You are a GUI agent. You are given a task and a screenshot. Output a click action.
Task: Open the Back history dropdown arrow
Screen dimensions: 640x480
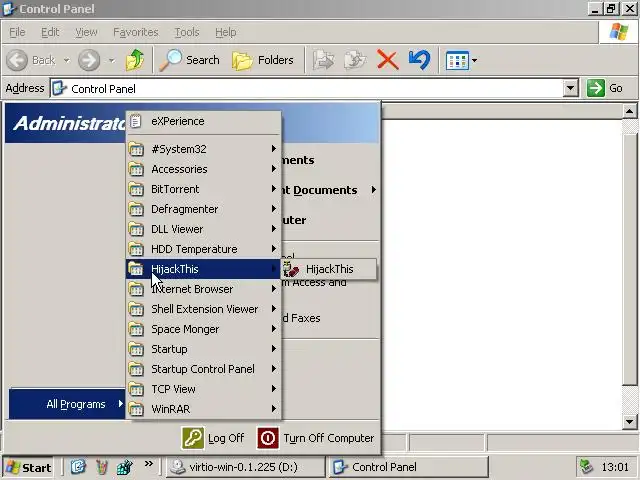[x=66, y=61]
